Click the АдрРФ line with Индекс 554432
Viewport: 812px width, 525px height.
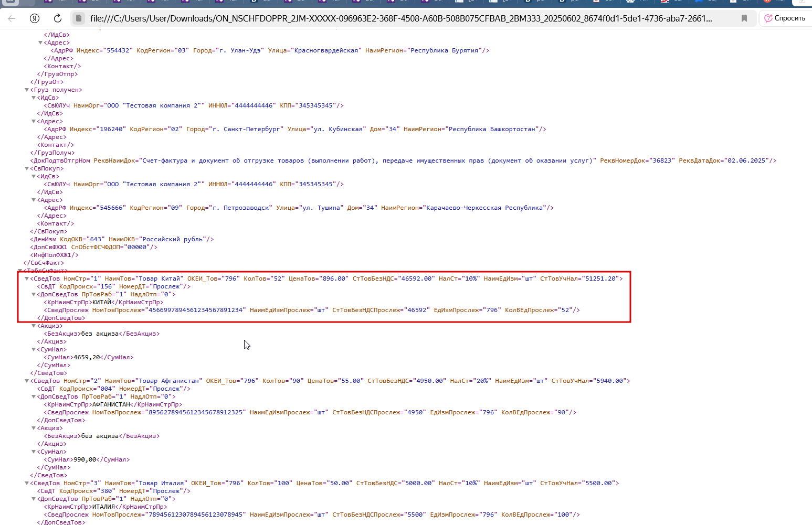coord(270,51)
